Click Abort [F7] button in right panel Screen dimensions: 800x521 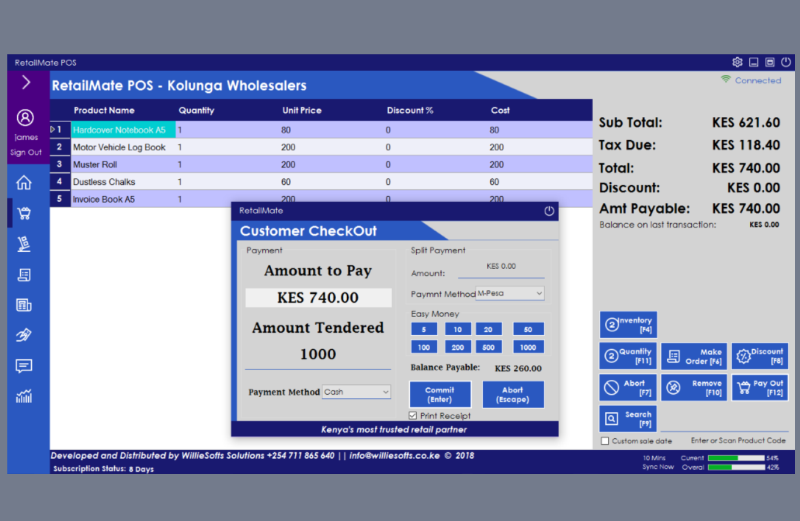pos(628,387)
